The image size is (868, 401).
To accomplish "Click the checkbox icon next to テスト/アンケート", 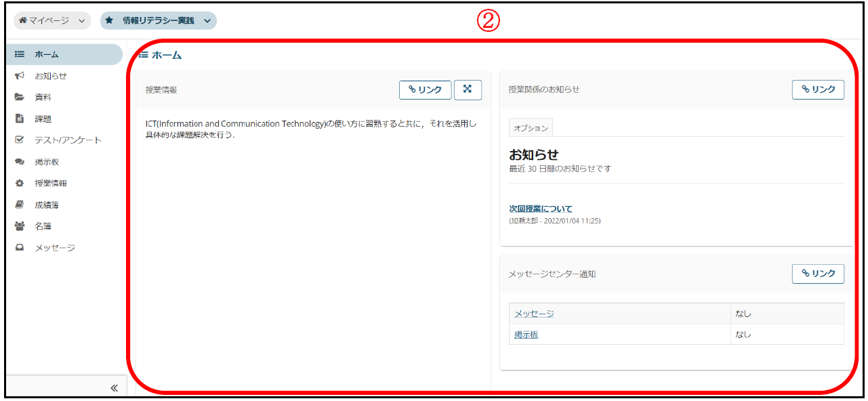I will point(20,140).
